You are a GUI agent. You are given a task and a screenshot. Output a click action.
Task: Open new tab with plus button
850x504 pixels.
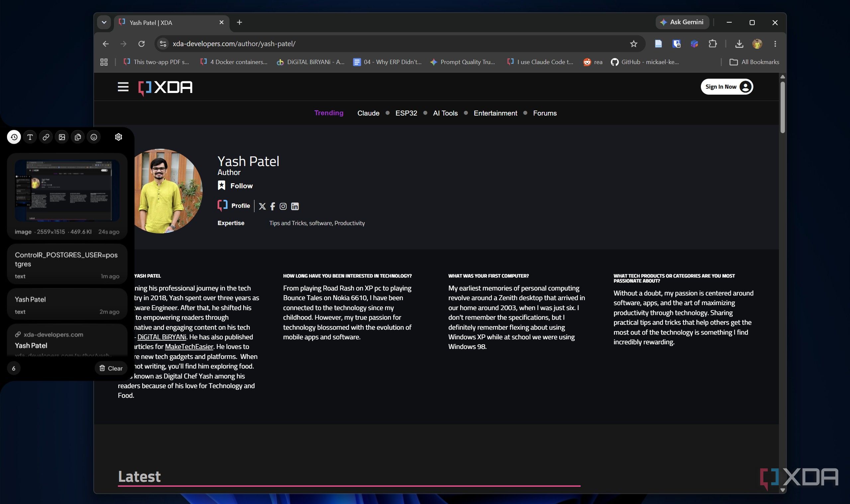[239, 23]
